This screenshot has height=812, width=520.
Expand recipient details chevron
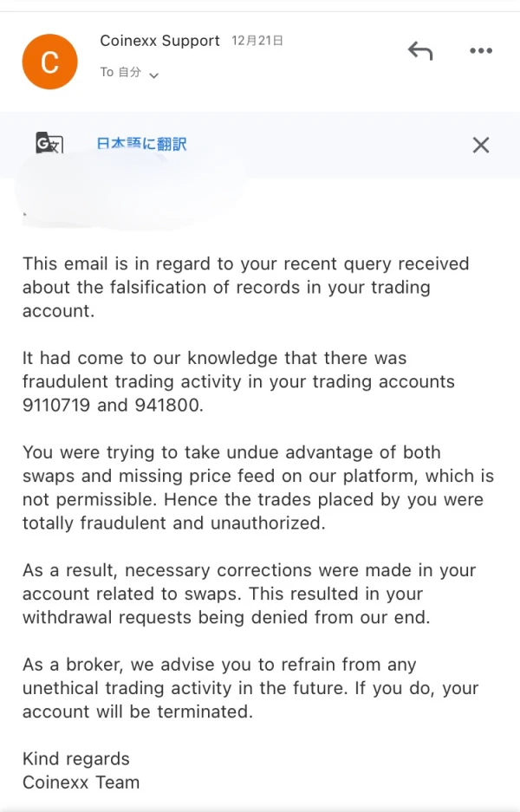[x=154, y=75]
